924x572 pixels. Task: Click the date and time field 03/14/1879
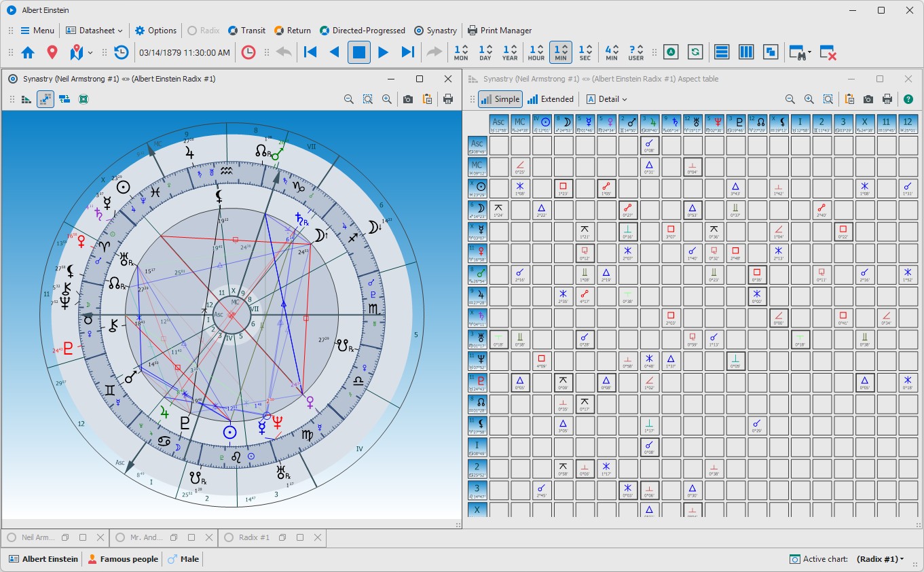185,52
